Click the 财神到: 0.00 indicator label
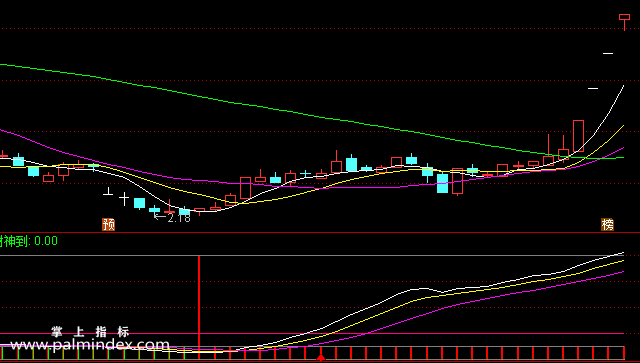Image resolution: width=640 pixels, height=363 pixels. [x=29, y=241]
